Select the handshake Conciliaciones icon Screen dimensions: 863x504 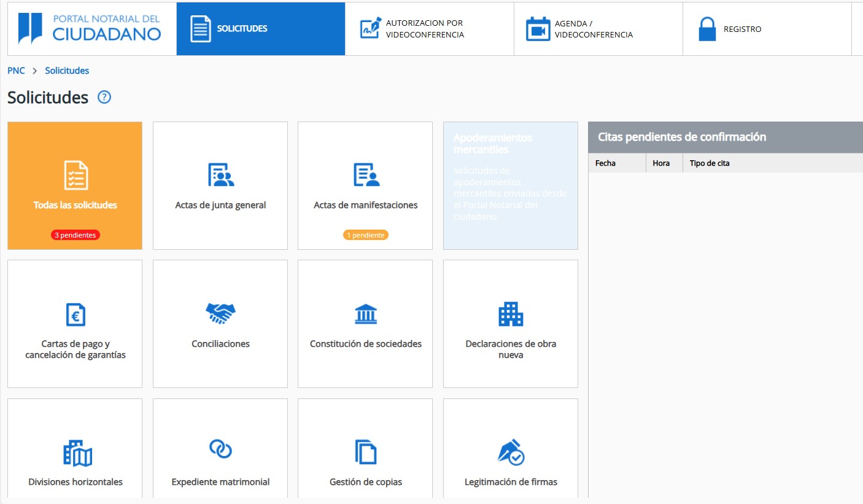click(x=220, y=314)
